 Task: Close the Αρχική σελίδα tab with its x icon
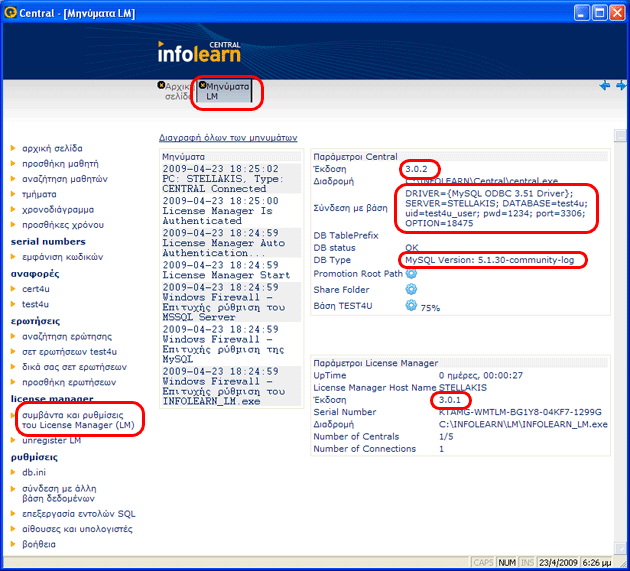point(161,85)
